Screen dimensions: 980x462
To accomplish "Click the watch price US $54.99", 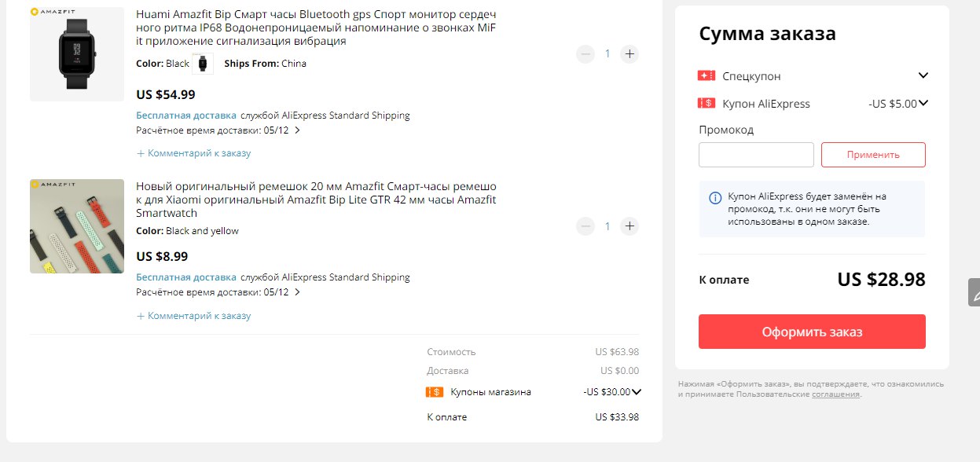I will click(x=166, y=94).
